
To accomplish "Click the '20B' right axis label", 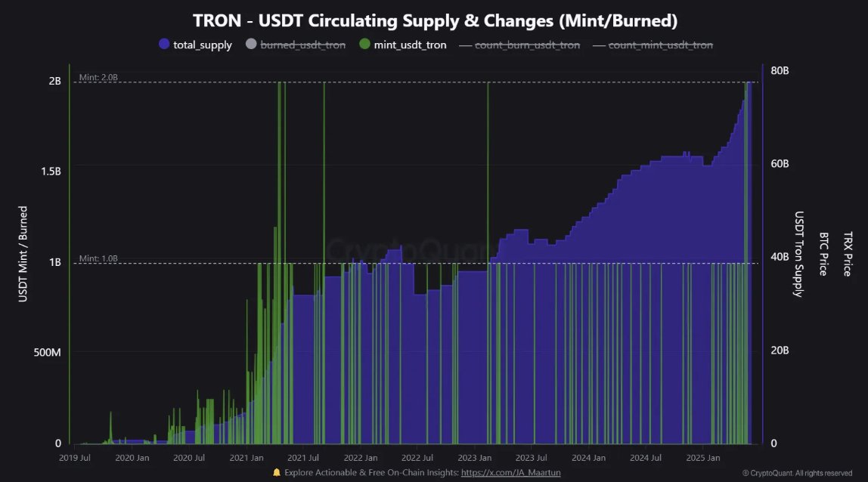I will pyautogui.click(x=780, y=351).
